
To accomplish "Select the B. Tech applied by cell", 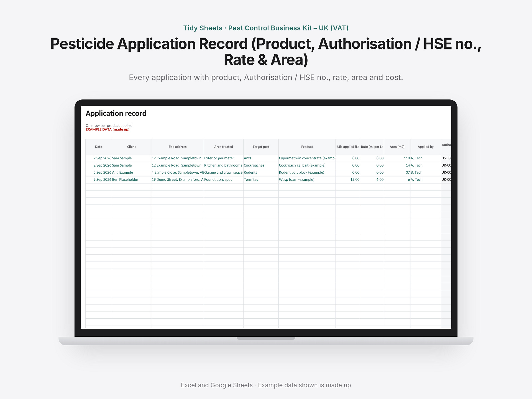I will pos(425,172).
